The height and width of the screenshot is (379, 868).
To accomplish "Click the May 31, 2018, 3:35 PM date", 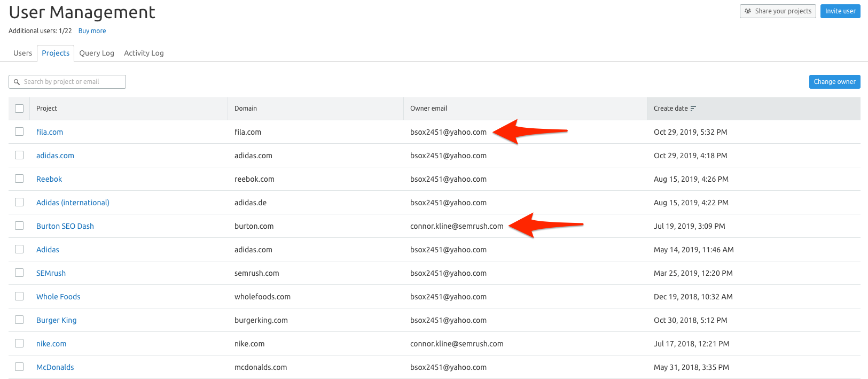I will [x=691, y=367].
